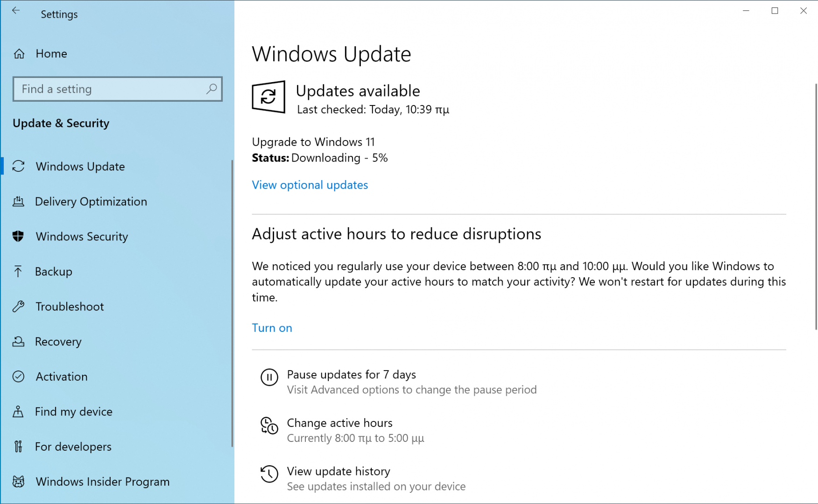Switch to the Backup page
818x504 pixels.
pos(54,271)
